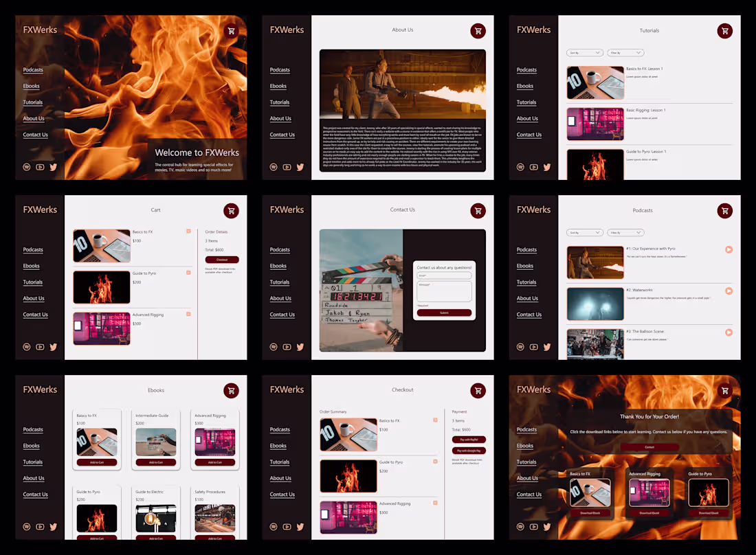Open the Filter By dropdown on the Podcasts page
756x555 pixels.
[x=625, y=232]
